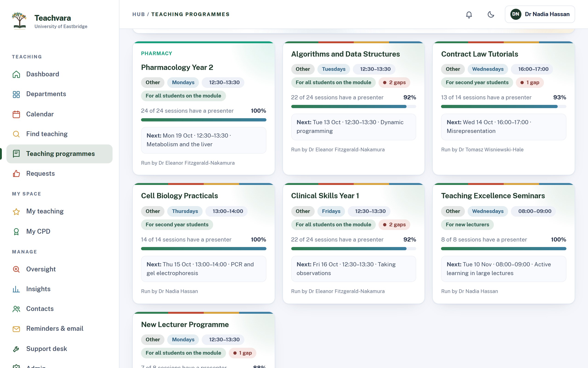Click Next Mon 19 Oct session box
The height and width of the screenshot is (368, 588).
(x=204, y=140)
